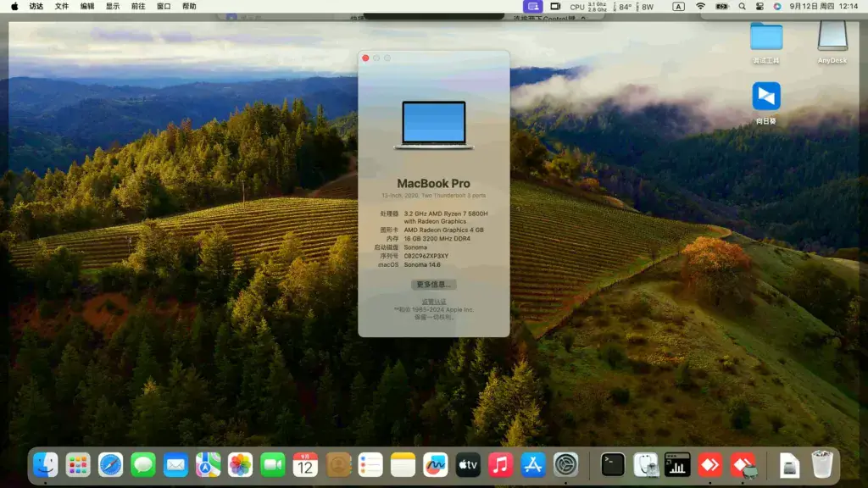This screenshot has width=868, height=488.
Task: Open the Apple TV app
Action: (468, 465)
